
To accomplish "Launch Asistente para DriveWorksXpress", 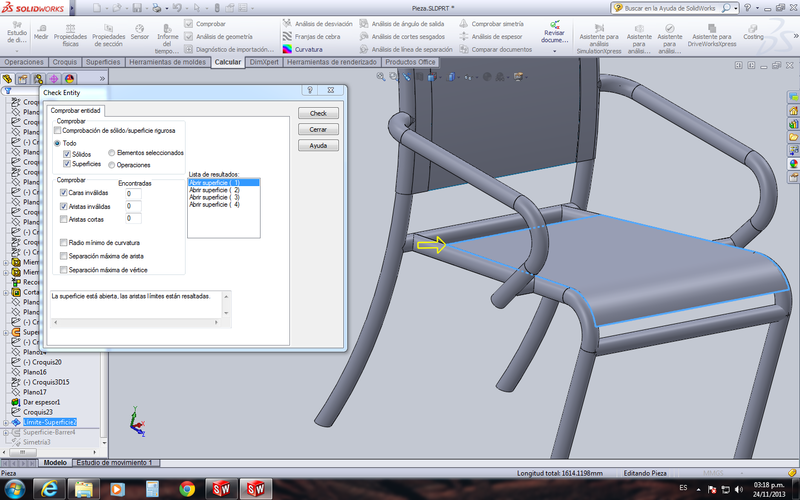I will tap(712, 36).
